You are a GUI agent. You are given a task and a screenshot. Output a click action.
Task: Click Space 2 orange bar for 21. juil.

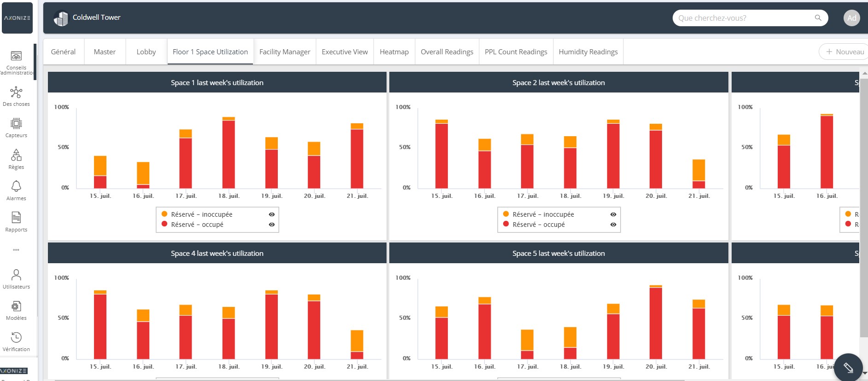click(699, 170)
